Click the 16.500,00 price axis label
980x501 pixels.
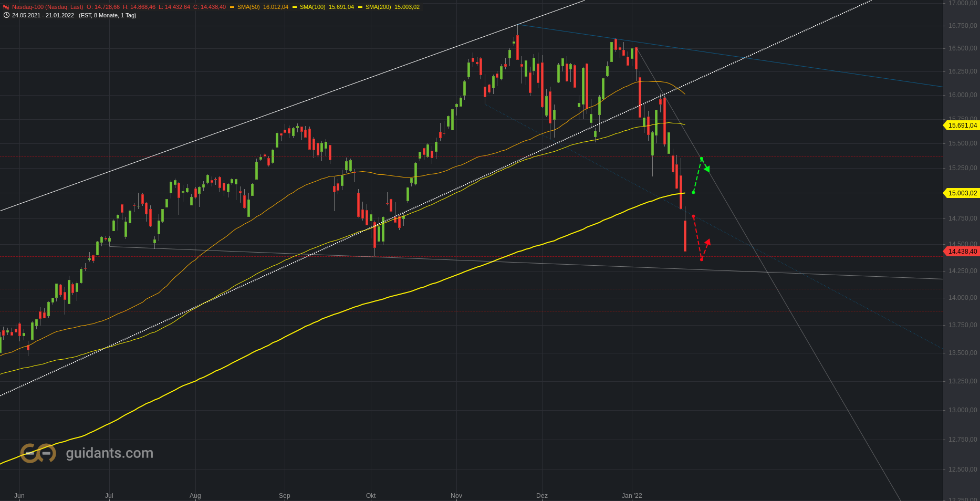(963, 48)
